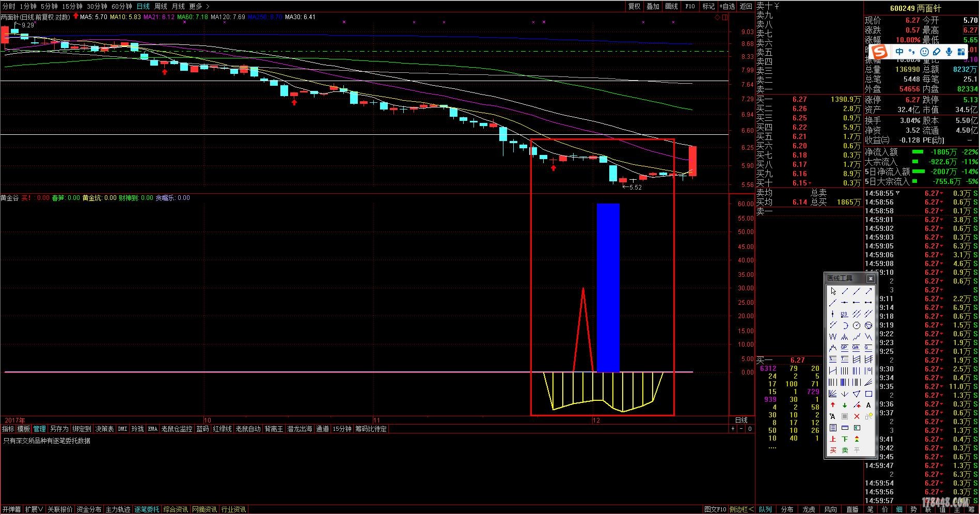980x515 pixels.
Task: Click +自选 to add to watchlist
Action: coord(727,6)
